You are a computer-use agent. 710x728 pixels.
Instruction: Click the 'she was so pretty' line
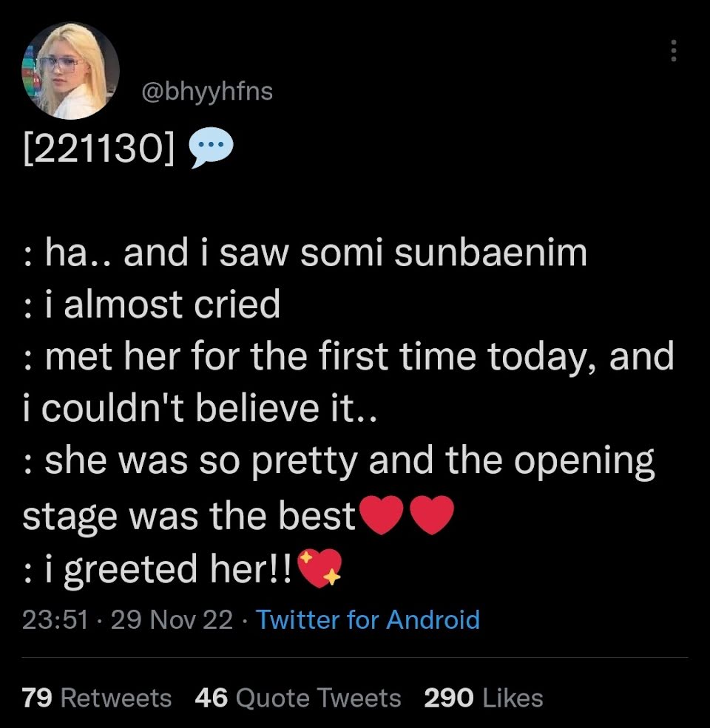pos(339,461)
